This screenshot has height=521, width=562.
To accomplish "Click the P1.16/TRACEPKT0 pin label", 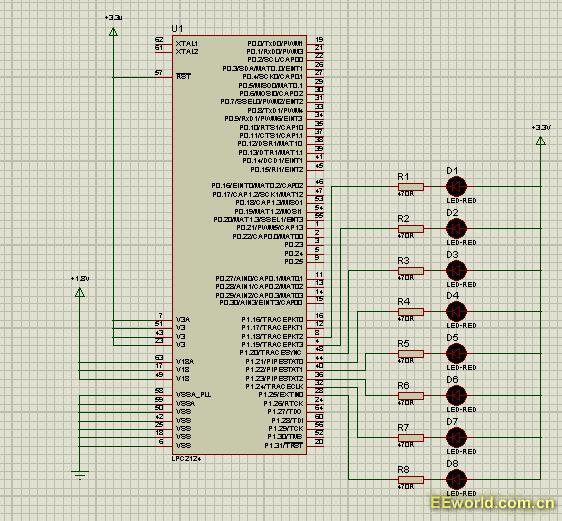I will (x=272, y=319).
